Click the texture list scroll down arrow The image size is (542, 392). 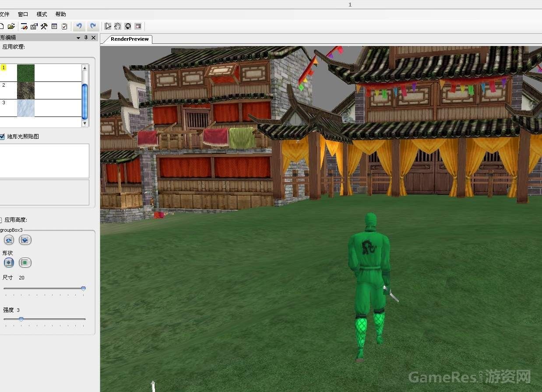point(85,124)
